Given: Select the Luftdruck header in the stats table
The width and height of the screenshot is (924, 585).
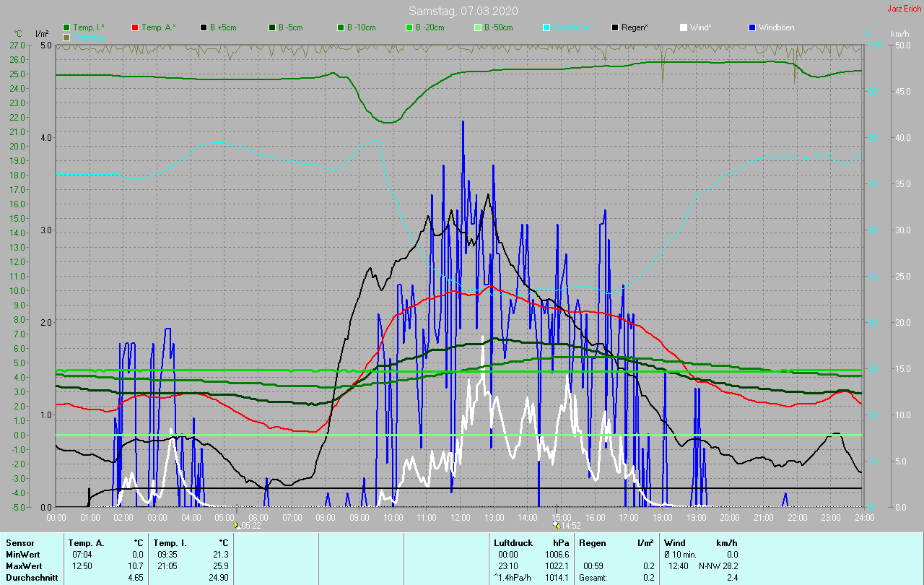Looking at the screenshot, I should point(513,543).
